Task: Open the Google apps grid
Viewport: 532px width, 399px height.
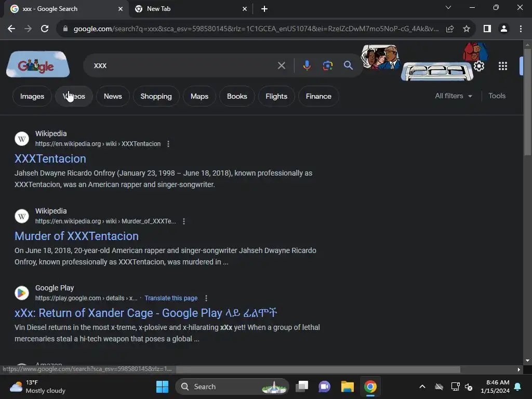Action: pos(503,66)
